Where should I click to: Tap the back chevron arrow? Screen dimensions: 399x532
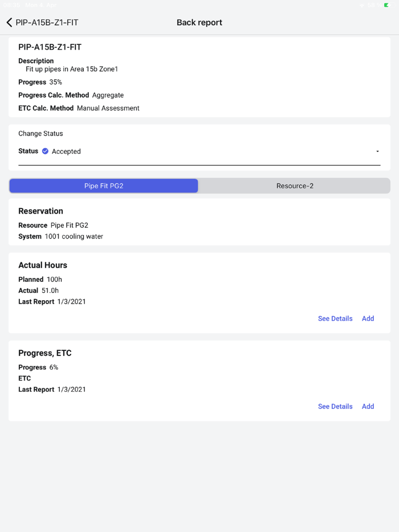(x=9, y=23)
